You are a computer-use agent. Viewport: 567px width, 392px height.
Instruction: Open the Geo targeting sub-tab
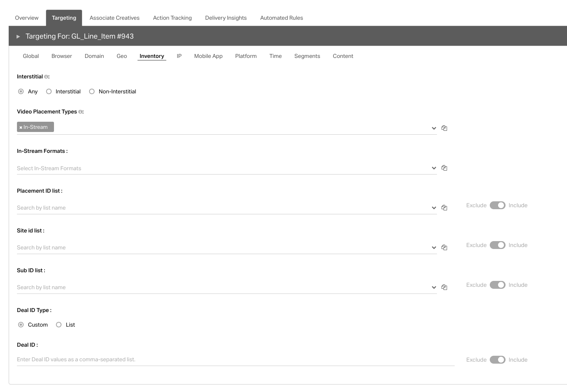point(122,56)
